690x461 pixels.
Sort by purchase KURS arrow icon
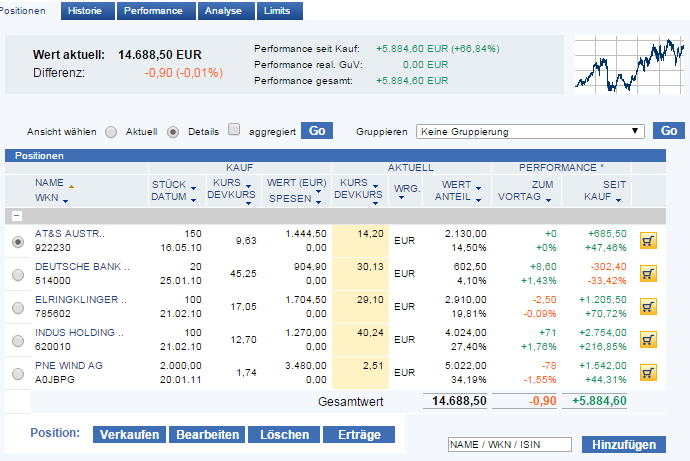(x=248, y=186)
